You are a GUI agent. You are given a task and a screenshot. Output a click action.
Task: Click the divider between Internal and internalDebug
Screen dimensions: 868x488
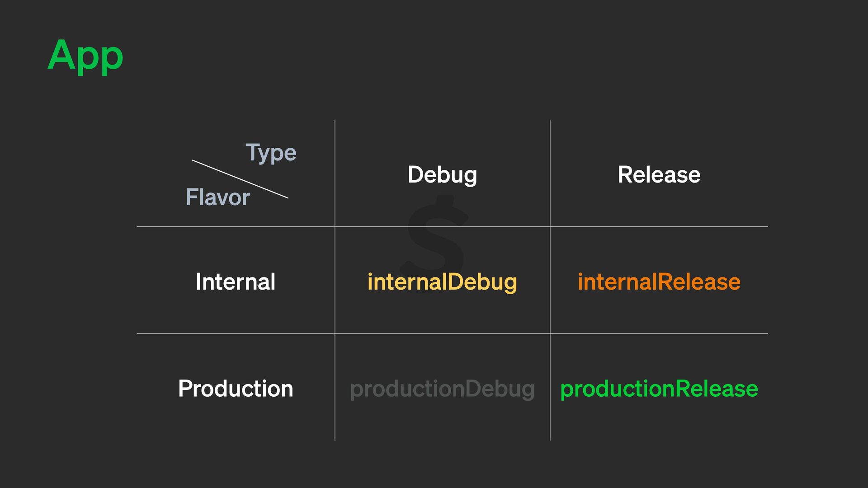[x=335, y=282]
